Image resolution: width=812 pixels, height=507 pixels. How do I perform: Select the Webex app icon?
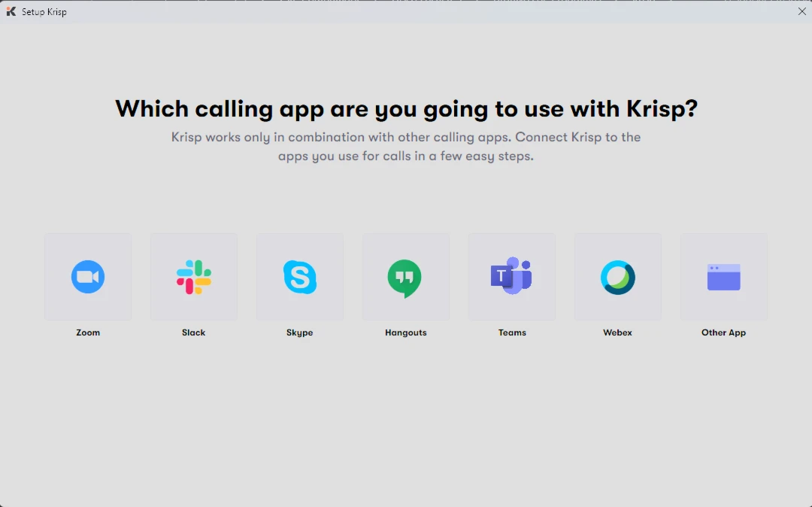(618, 277)
